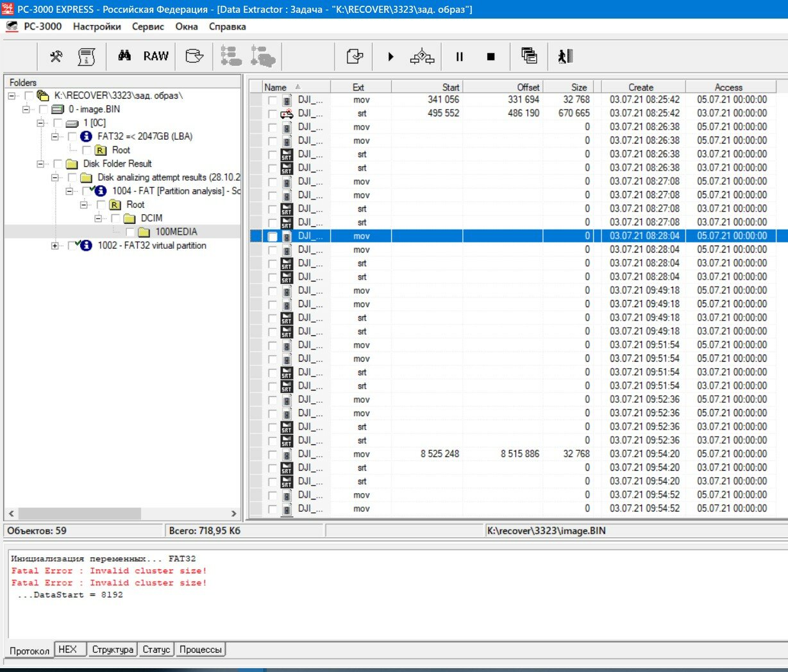788x672 pixels.
Task: Click the mov file icon in the 341 056 row
Action: 287,100
